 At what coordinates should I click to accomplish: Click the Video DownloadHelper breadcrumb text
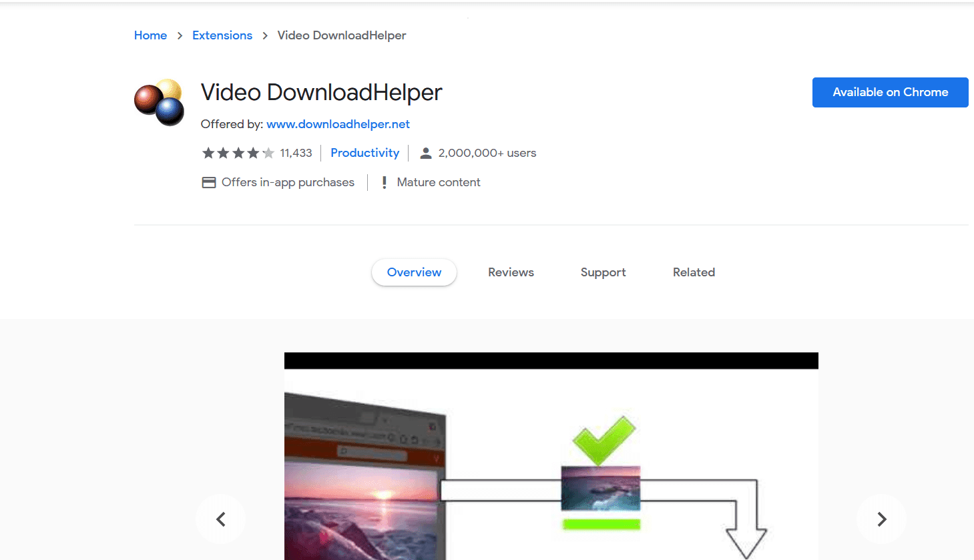point(341,35)
